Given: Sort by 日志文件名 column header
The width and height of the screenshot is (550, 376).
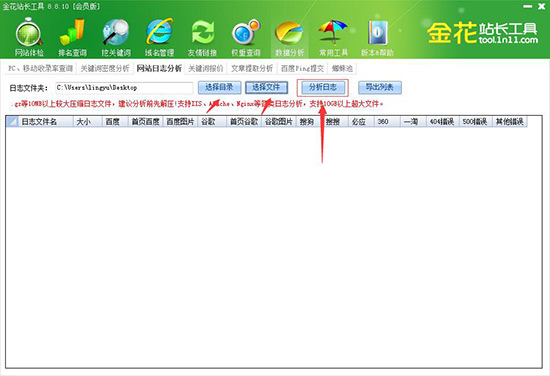Looking at the screenshot, I should tap(45, 122).
